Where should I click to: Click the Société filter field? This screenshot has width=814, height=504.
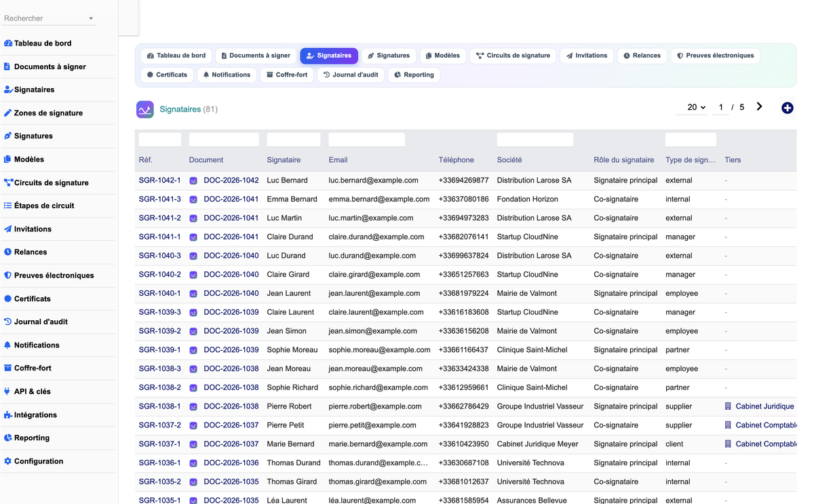[535, 140]
